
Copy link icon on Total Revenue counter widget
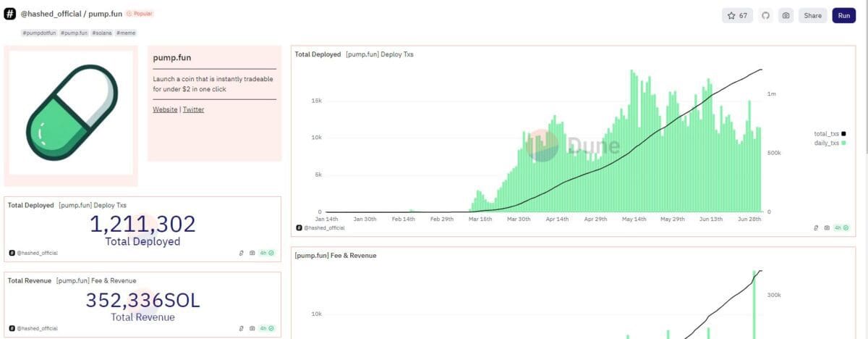click(x=241, y=328)
